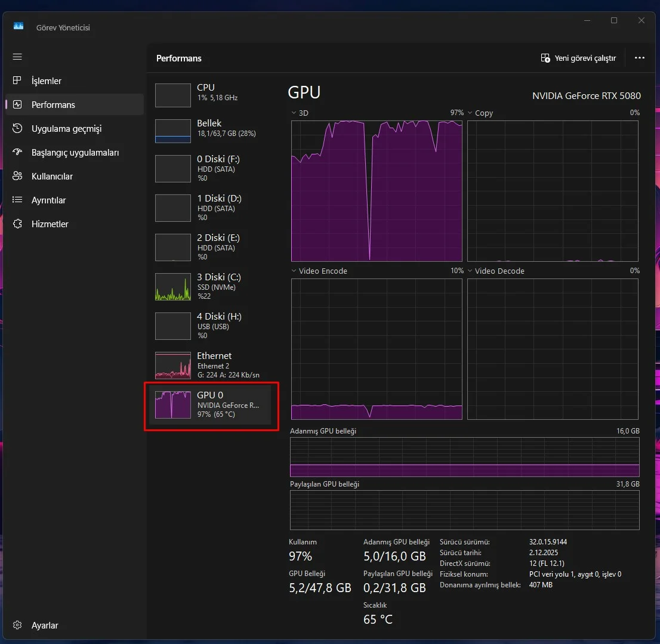Click the İşlemler sidebar icon
Screen dimensions: 660x644
point(17,80)
